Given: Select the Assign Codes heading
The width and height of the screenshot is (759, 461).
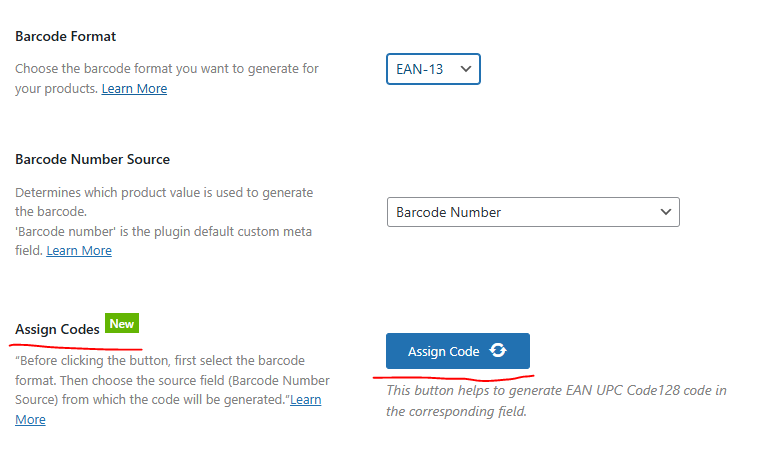Looking at the screenshot, I should pos(57,329).
